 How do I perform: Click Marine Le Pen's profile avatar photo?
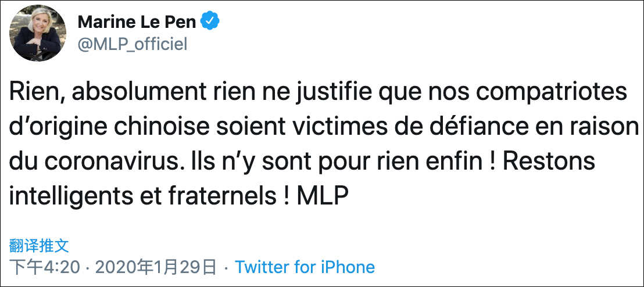[38, 33]
